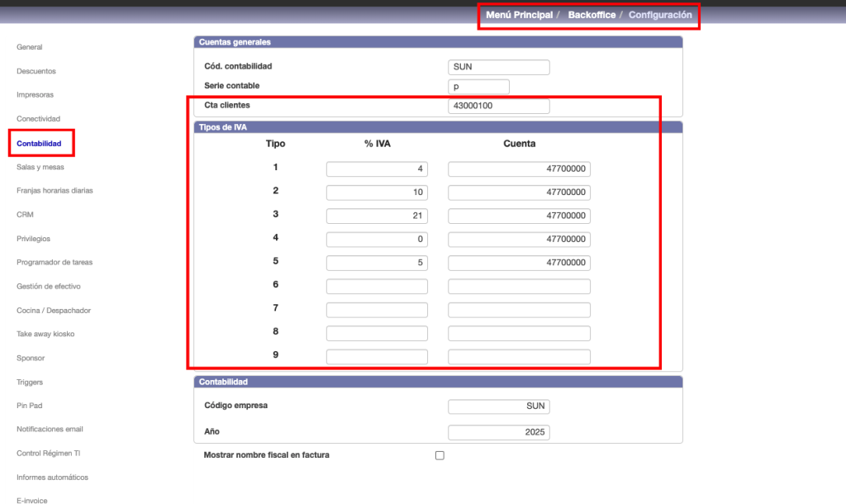Open Impresoras settings

click(x=36, y=95)
